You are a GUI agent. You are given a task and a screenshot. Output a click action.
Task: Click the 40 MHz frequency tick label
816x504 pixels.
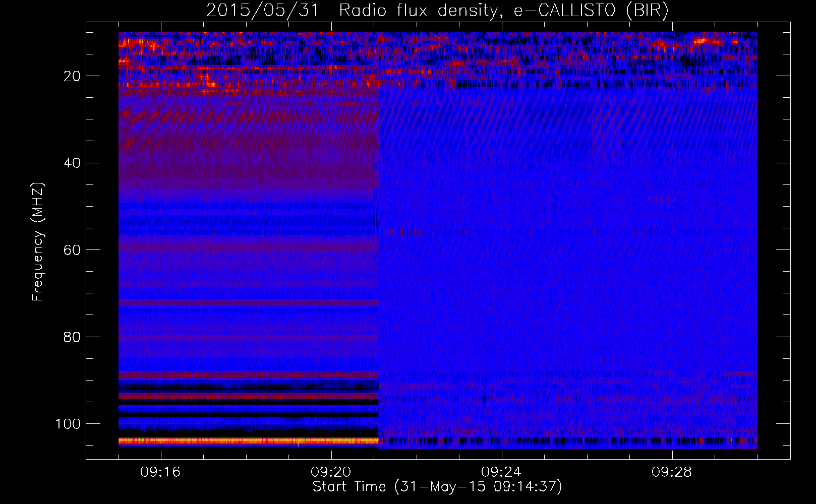(72, 163)
